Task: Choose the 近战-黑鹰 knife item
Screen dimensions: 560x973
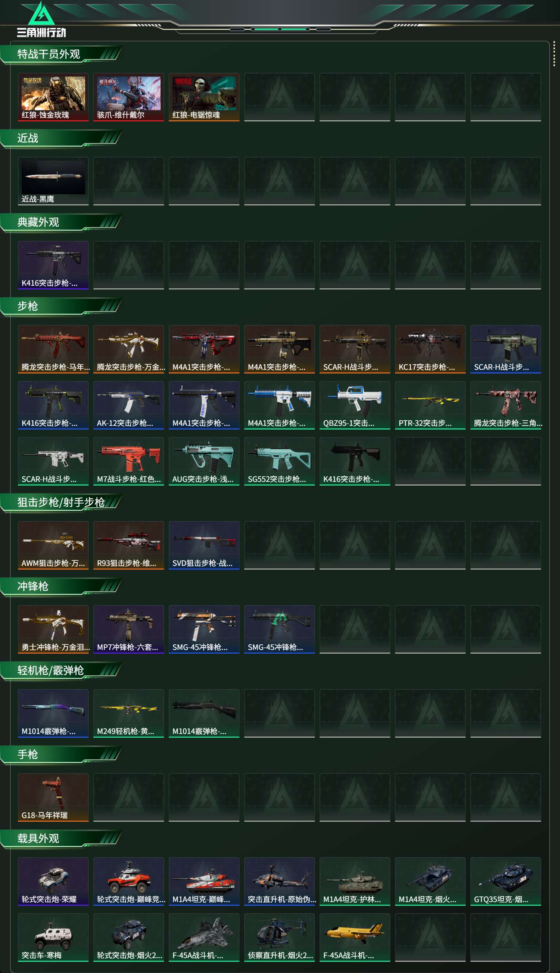Action: [x=53, y=181]
